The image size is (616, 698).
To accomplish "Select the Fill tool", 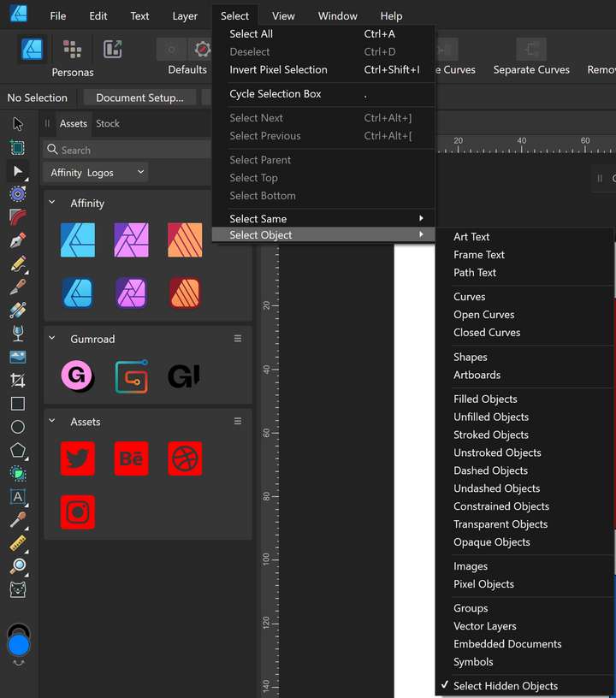I will (18, 311).
